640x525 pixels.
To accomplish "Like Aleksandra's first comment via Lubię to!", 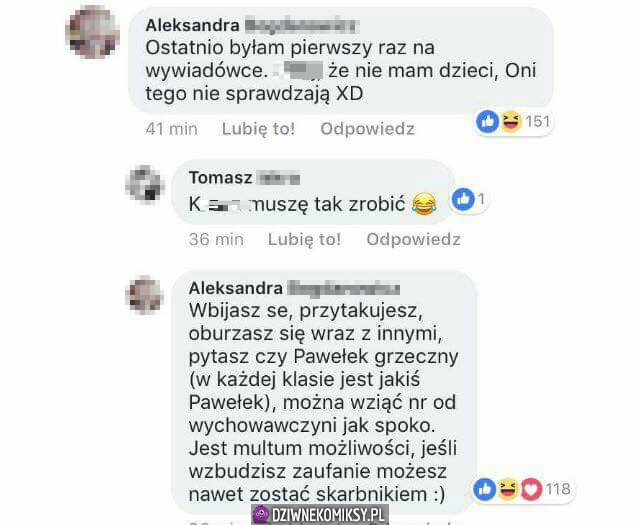I will [258, 129].
